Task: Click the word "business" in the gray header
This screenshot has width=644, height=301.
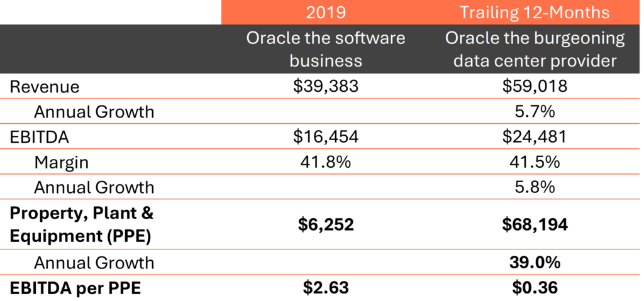Action: click(326, 60)
